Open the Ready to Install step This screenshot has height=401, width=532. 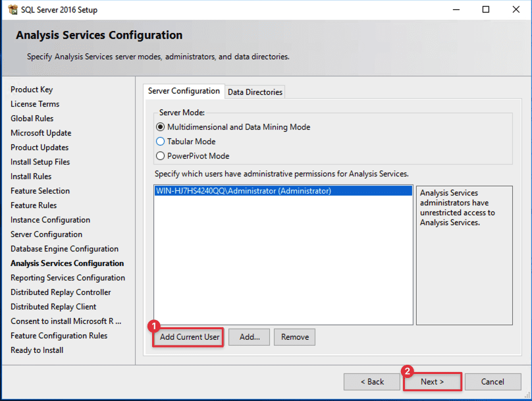tap(37, 350)
